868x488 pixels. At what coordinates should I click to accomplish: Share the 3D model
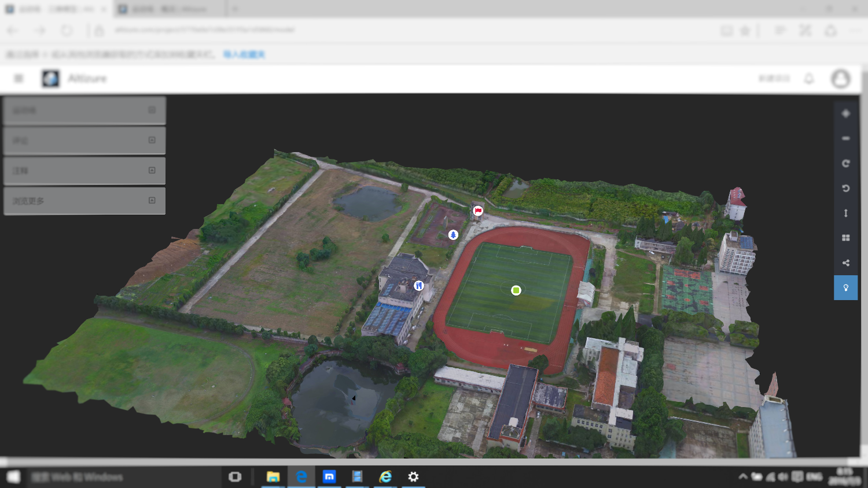(x=845, y=263)
